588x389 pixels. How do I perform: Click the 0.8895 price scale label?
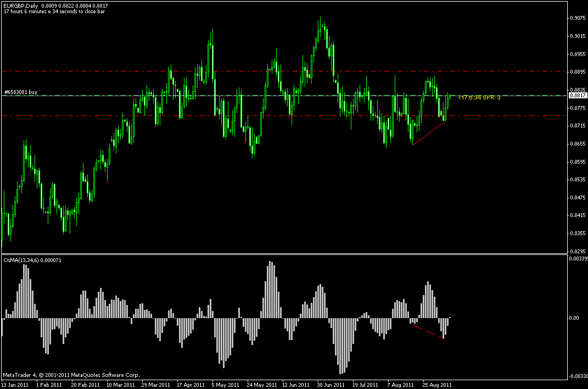click(578, 72)
